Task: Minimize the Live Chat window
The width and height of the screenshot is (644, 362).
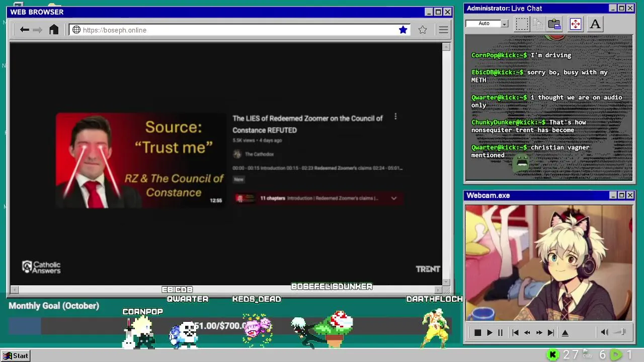Action: coord(612,8)
